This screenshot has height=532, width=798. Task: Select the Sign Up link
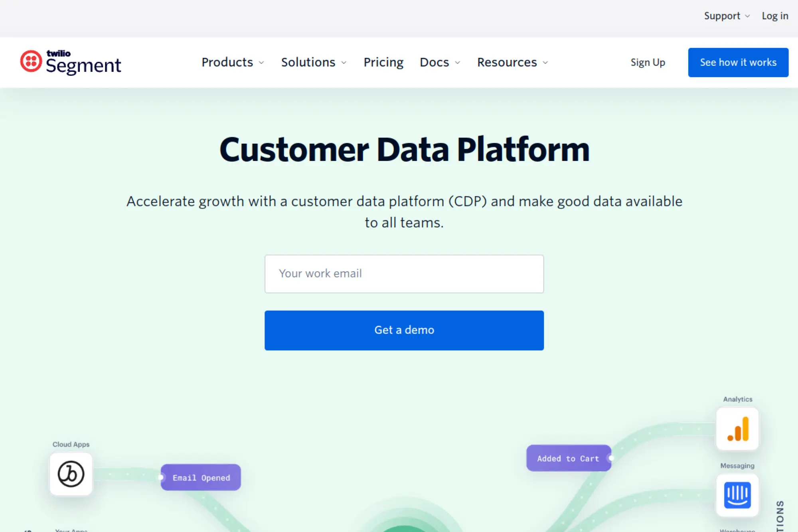[x=648, y=62]
